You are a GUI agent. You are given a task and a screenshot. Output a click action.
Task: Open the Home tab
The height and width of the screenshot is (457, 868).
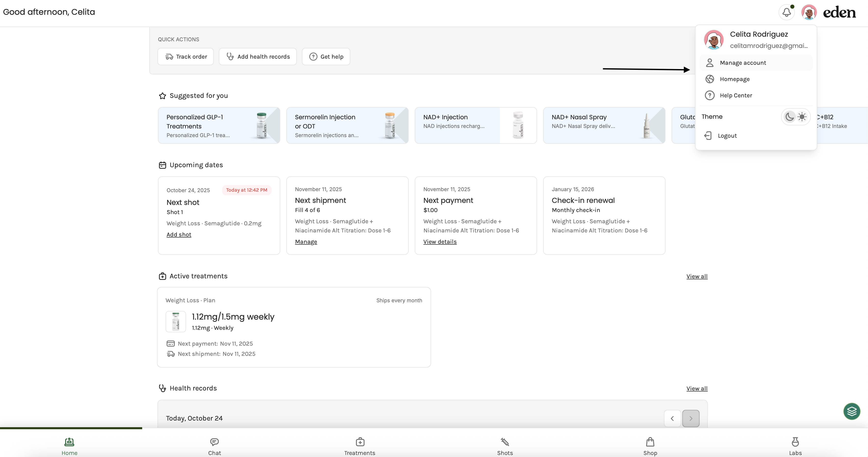[x=69, y=446]
